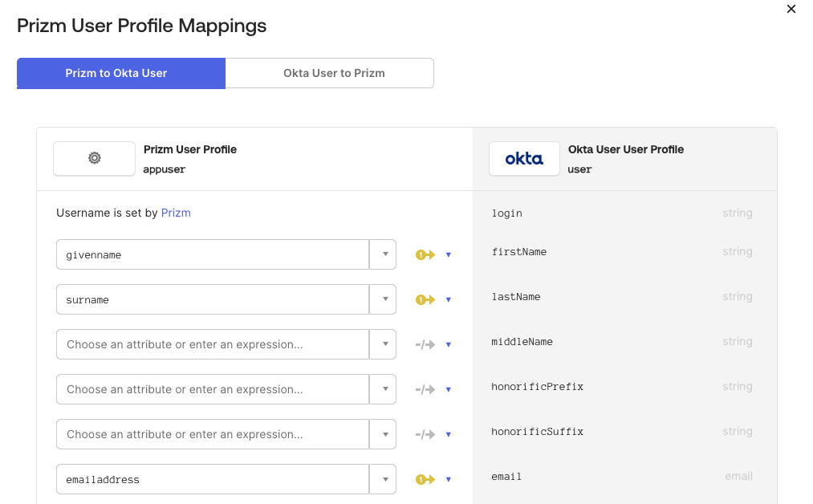This screenshot has width=813, height=504.
Task: Select the lastName attribute label
Action: [516, 297]
